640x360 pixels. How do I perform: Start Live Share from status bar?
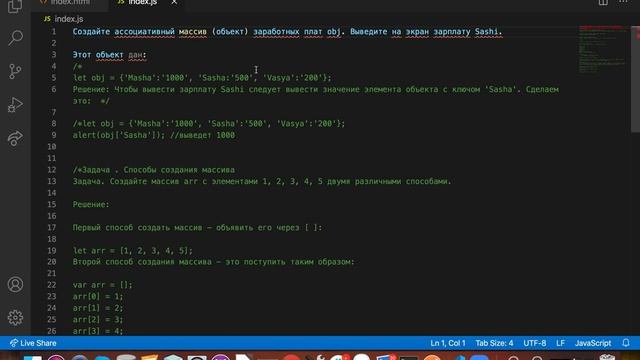[x=33, y=343]
